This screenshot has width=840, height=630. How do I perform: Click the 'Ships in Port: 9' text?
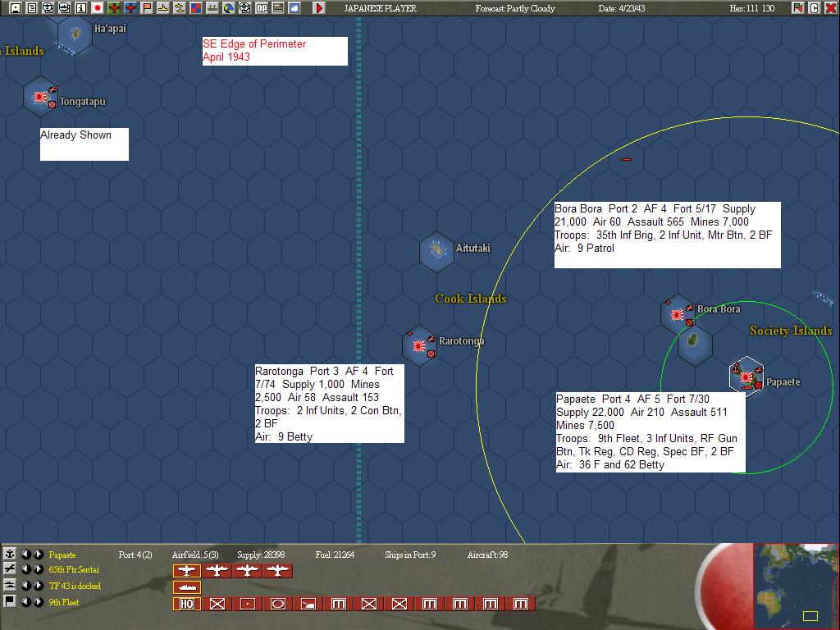[x=410, y=555]
